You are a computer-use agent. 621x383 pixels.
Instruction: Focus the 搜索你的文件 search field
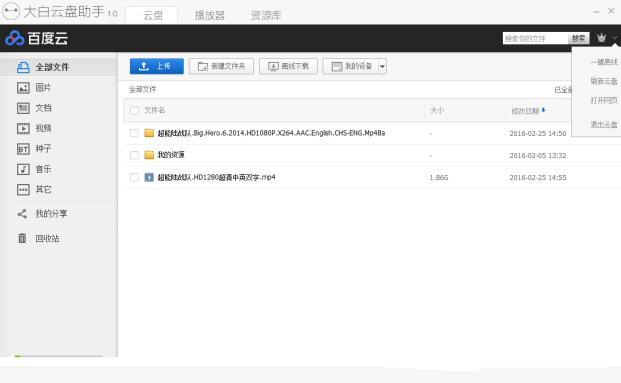535,38
